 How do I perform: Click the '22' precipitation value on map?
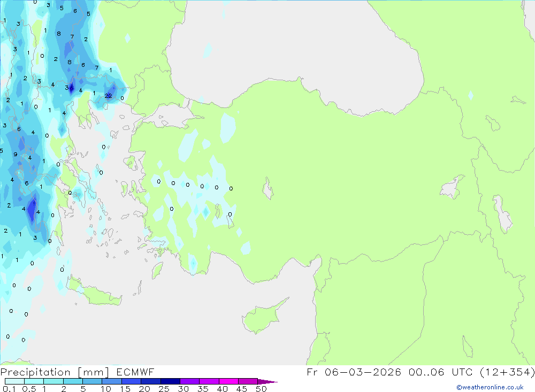point(109,96)
